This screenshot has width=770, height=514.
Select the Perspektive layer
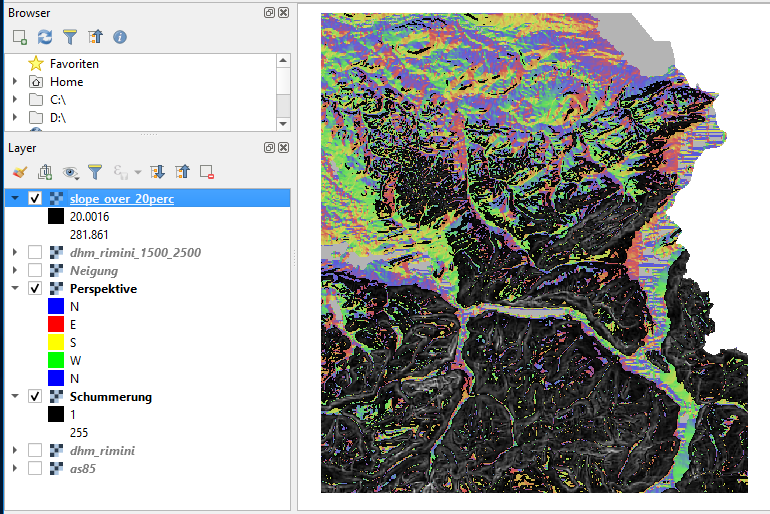point(103,288)
